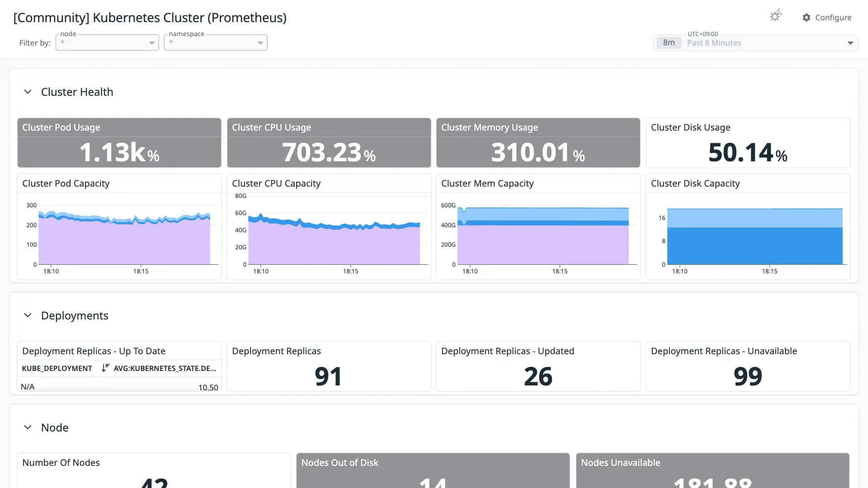
Task: Click the Number Of Nodes widget title
Action: coord(61,463)
